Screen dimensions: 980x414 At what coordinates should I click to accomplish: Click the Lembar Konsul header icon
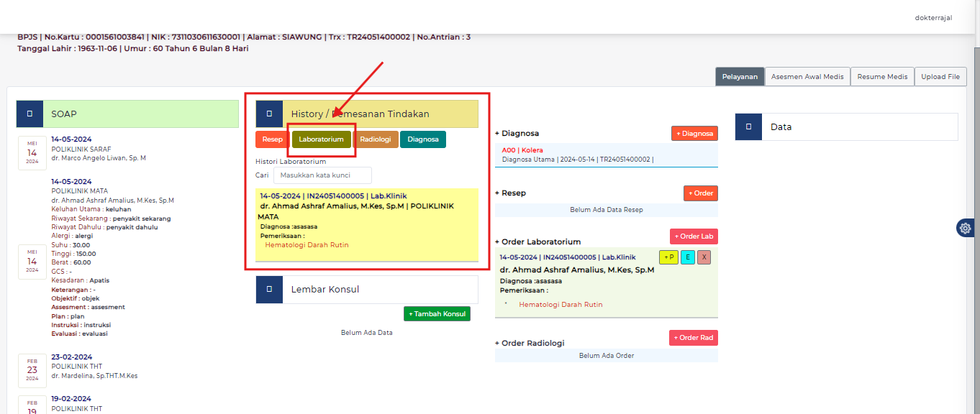(269, 289)
